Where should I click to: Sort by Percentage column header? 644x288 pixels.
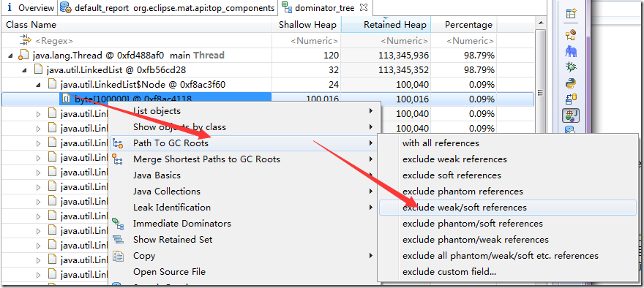tap(464, 25)
